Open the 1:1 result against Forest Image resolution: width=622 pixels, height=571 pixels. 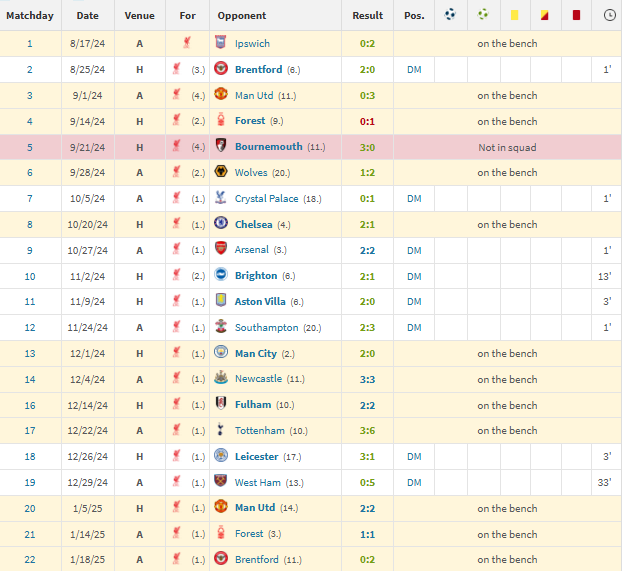click(367, 534)
